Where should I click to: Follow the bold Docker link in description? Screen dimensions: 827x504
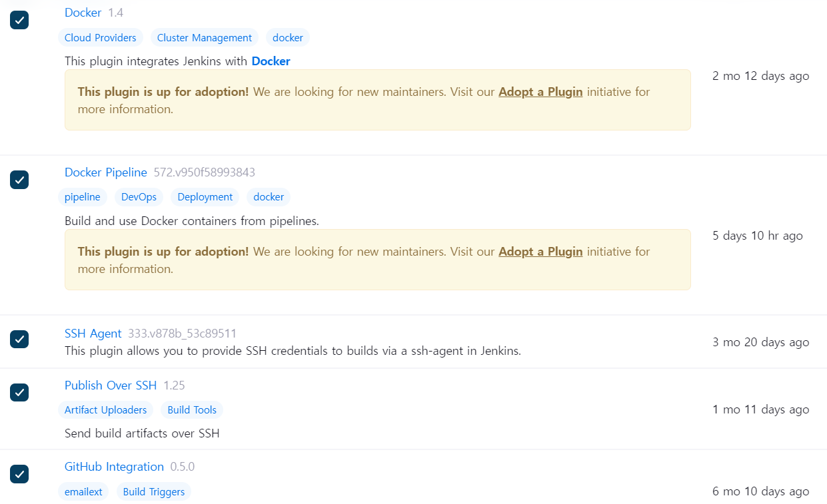pos(271,61)
